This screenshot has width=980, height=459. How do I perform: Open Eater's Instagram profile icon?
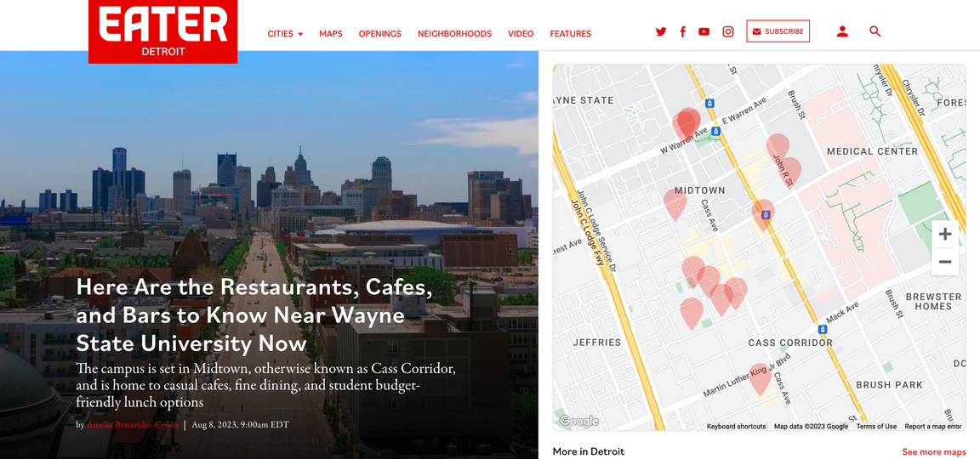[x=727, y=31]
